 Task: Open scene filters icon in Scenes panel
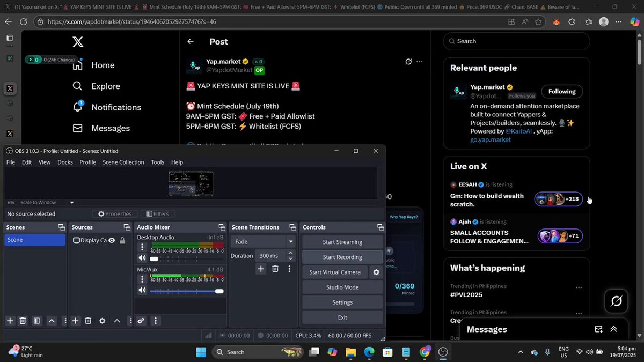point(36,321)
